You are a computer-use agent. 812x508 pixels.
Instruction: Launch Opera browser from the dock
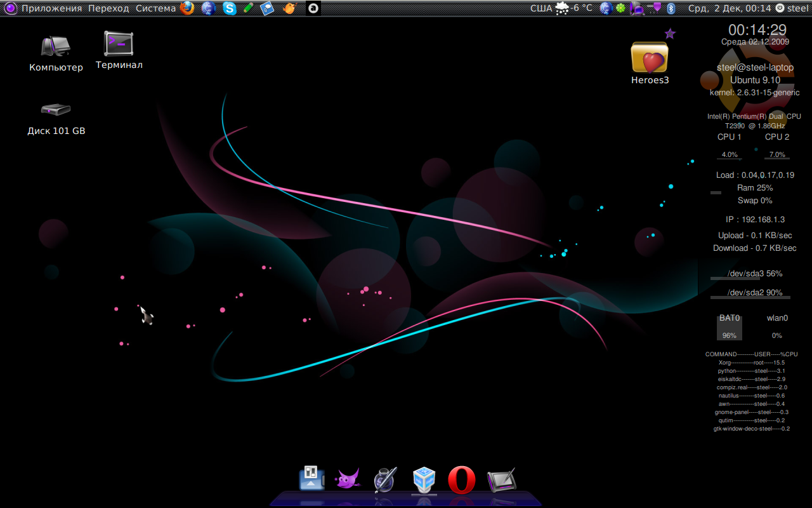click(462, 480)
